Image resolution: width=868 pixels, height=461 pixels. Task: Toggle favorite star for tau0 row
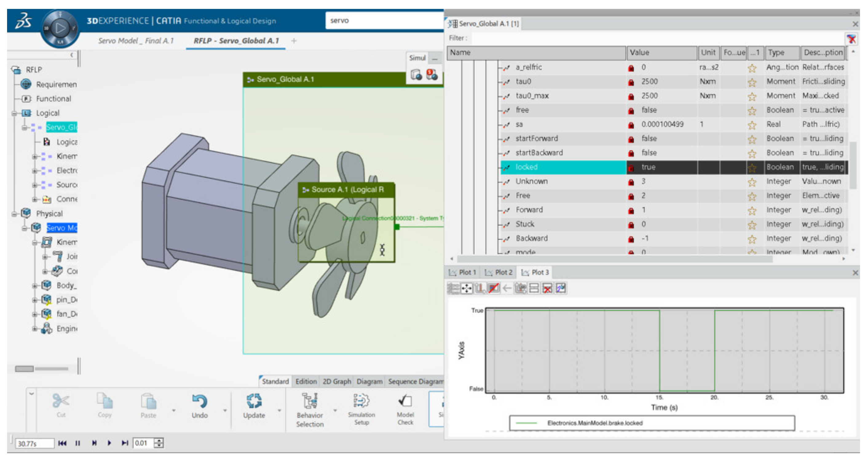click(x=752, y=82)
